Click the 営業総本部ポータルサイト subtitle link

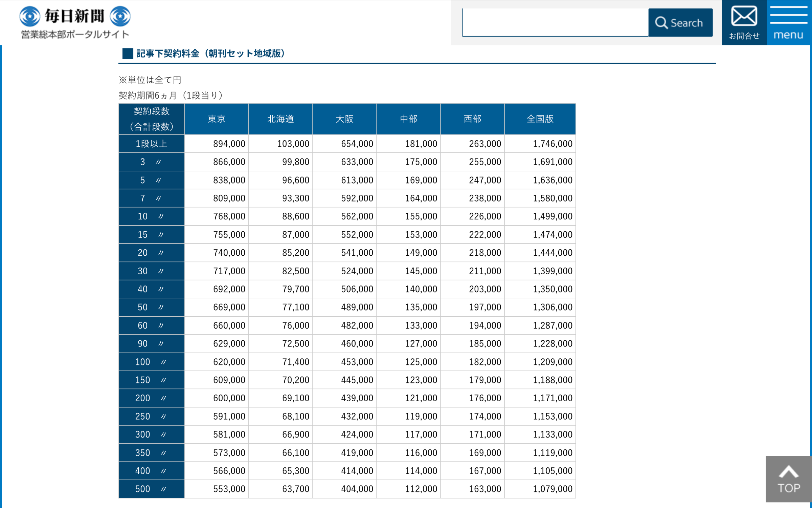tap(75, 35)
